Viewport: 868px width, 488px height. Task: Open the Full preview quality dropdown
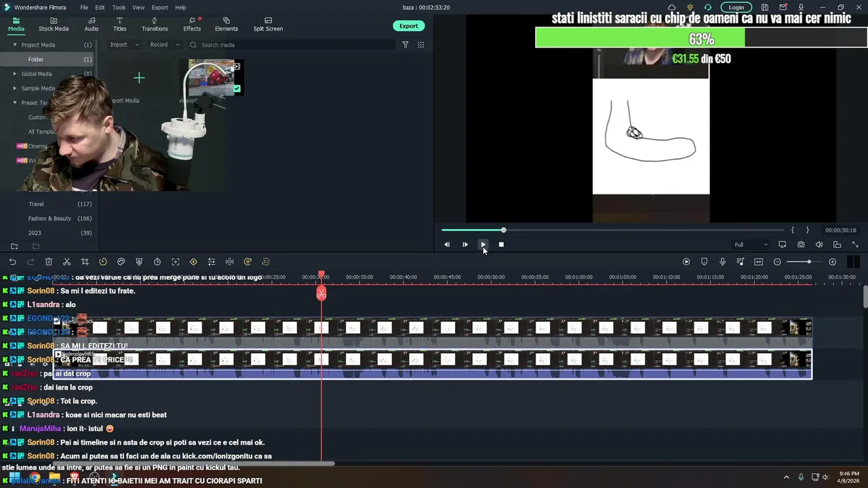751,245
